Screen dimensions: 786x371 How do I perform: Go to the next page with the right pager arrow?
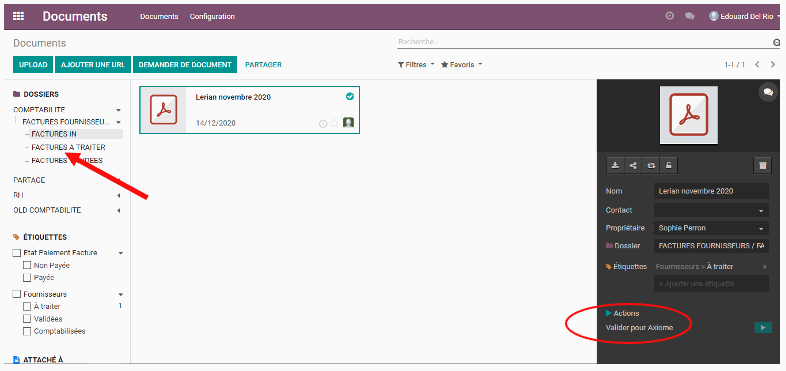(772, 65)
